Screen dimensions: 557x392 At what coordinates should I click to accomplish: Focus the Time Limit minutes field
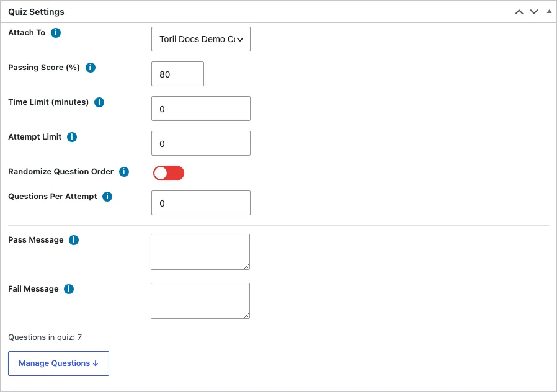[201, 109]
